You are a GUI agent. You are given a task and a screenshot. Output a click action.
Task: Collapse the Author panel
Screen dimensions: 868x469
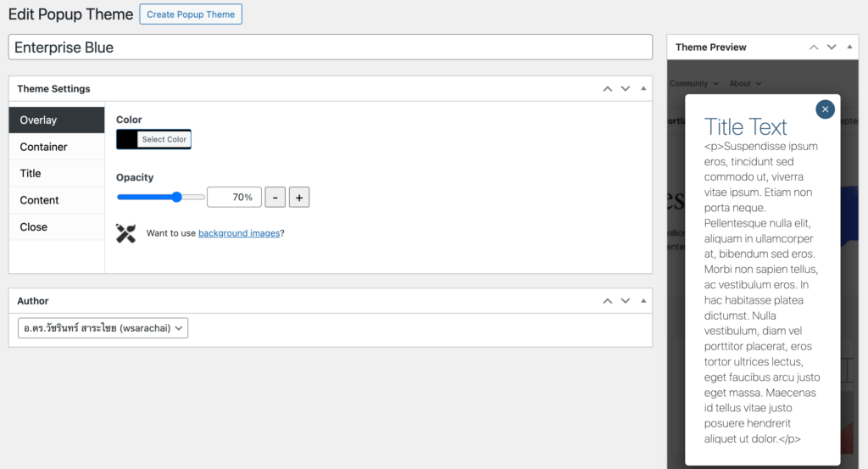[x=643, y=301]
